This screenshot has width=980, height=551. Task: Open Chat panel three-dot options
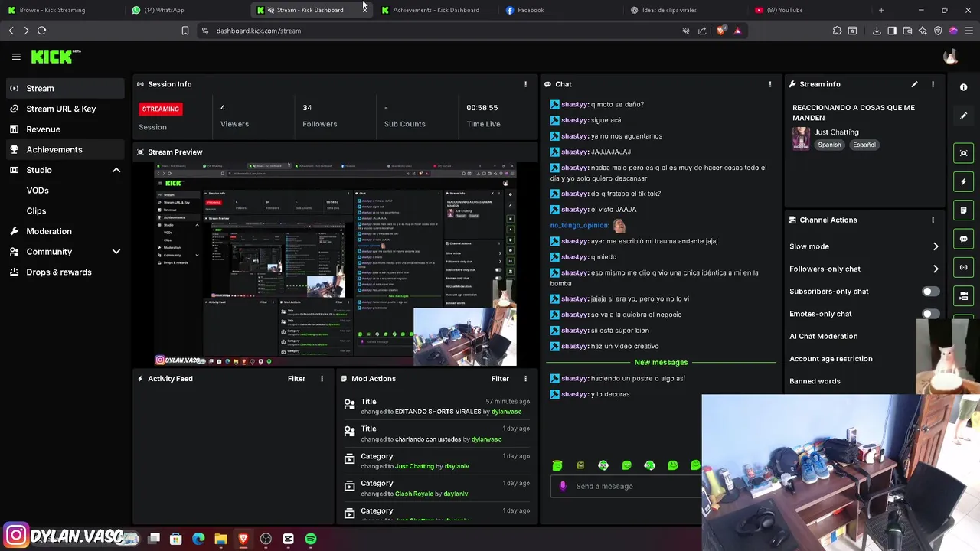770,84
